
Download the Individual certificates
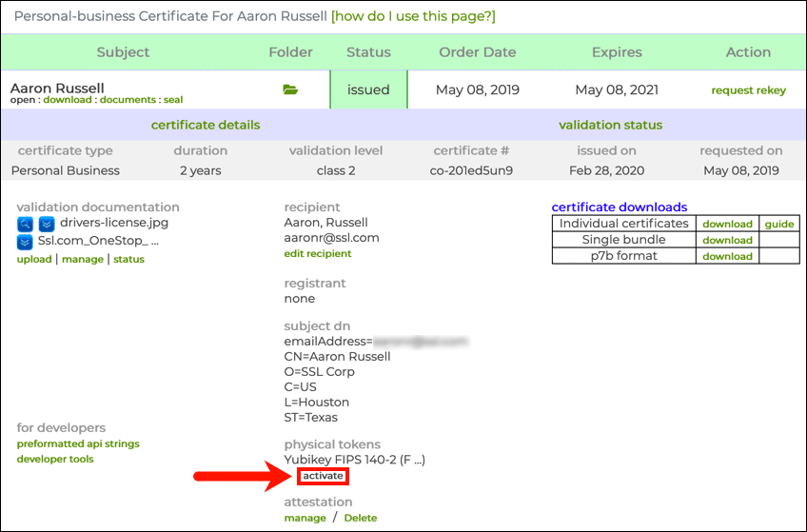tap(727, 224)
